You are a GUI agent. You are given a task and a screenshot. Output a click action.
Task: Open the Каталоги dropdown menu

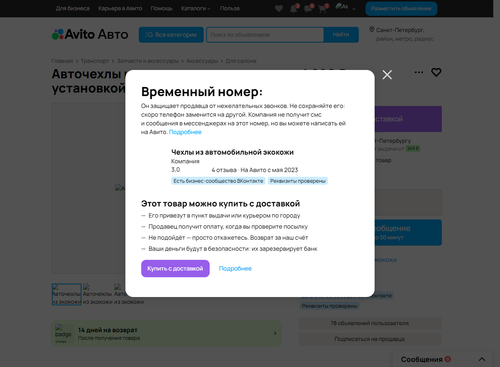pyautogui.click(x=195, y=8)
